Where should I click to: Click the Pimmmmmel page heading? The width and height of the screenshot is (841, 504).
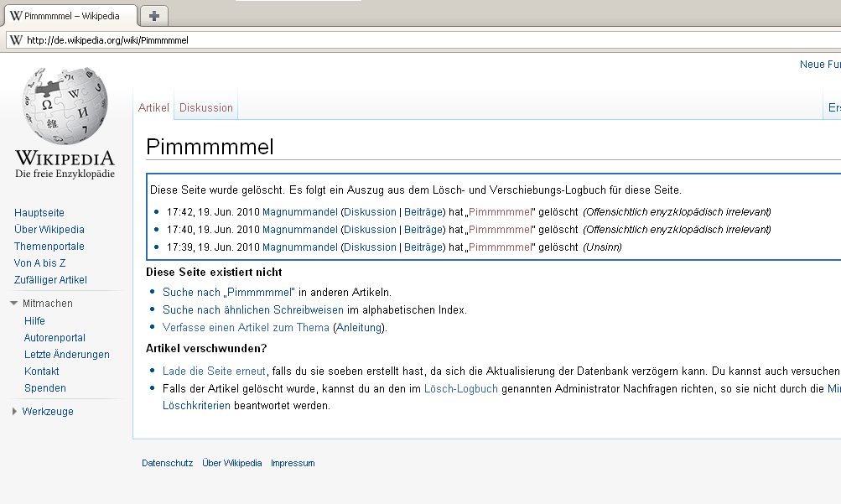210,147
